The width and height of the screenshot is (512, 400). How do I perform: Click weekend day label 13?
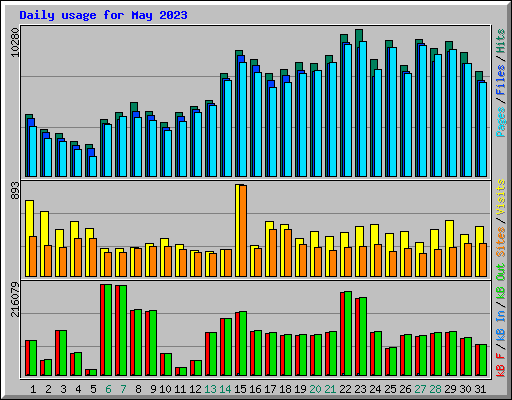(x=210, y=389)
